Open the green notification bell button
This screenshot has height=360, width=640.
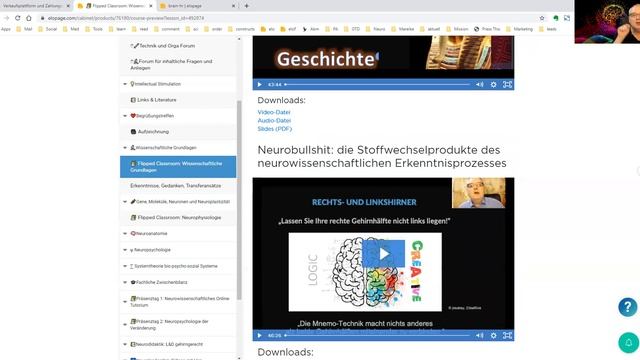[x=629, y=342]
